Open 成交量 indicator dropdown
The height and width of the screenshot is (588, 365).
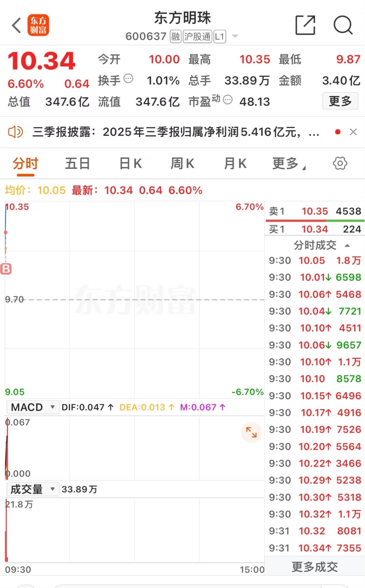coord(33,489)
